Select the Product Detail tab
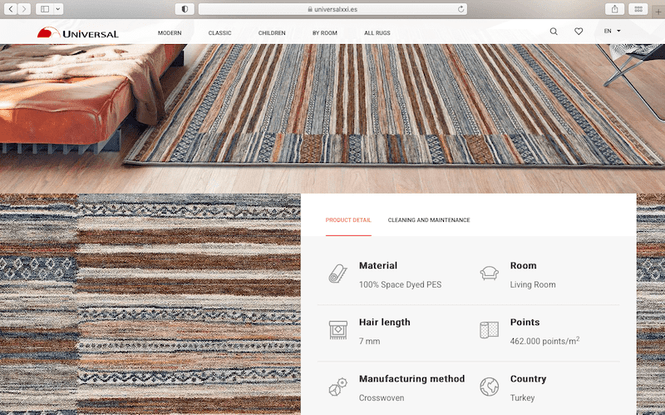This screenshot has width=665, height=415. point(348,220)
